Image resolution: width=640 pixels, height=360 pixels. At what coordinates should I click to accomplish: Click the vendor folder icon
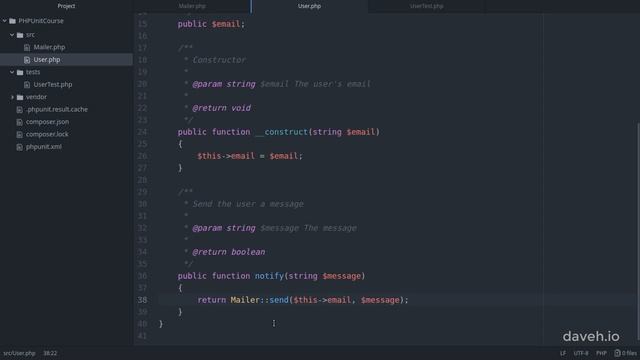(x=20, y=97)
